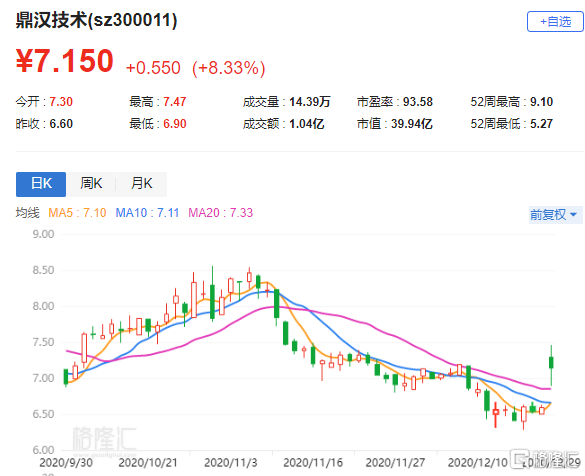Click the 2020/11/3 date label
The width and height of the screenshot is (585, 476).
231,463
